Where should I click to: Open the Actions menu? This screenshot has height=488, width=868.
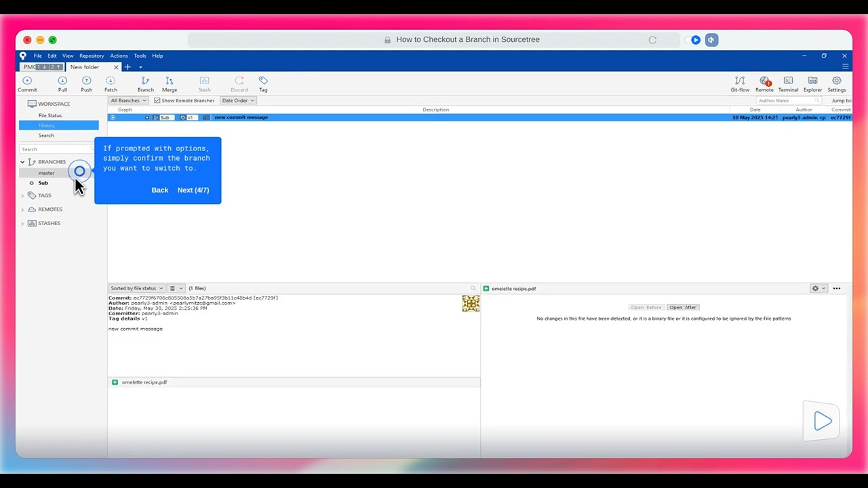click(x=119, y=56)
